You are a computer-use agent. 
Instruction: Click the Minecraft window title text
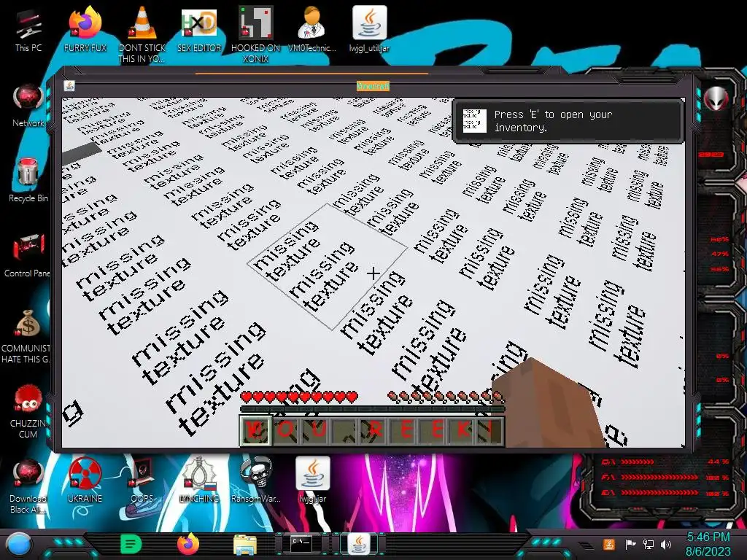click(373, 86)
